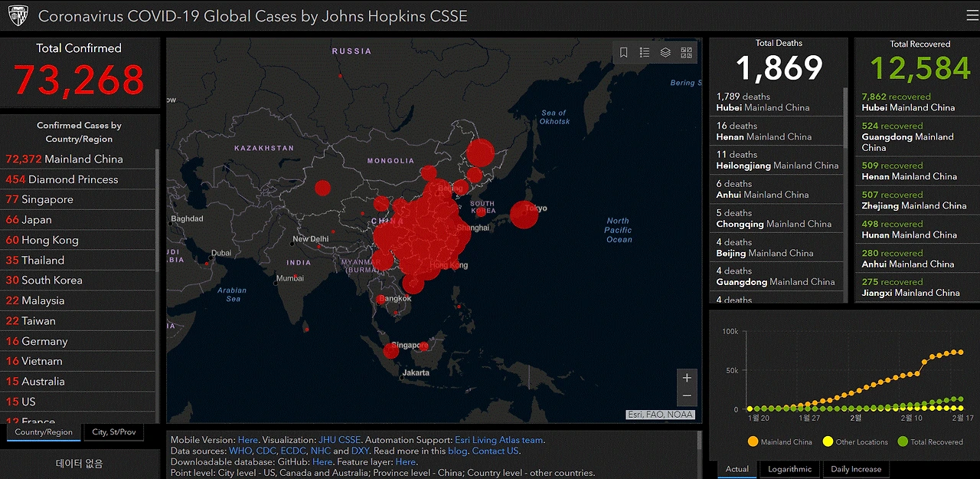Select the 498 recovered Hunan row
The height and width of the screenshot is (479, 980).
point(917,229)
